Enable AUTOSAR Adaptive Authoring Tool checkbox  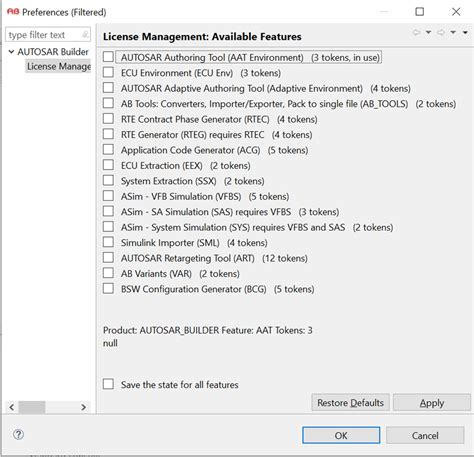click(x=108, y=88)
